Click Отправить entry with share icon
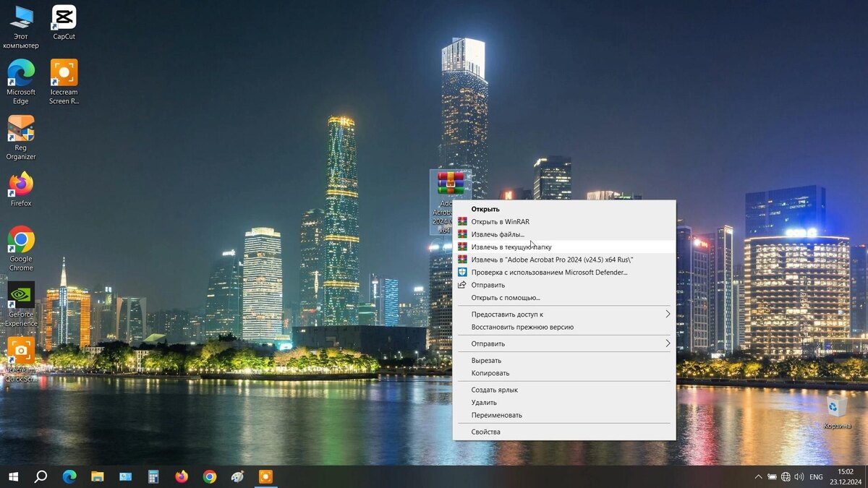Image resolution: width=868 pixels, height=488 pixels. coord(564,285)
